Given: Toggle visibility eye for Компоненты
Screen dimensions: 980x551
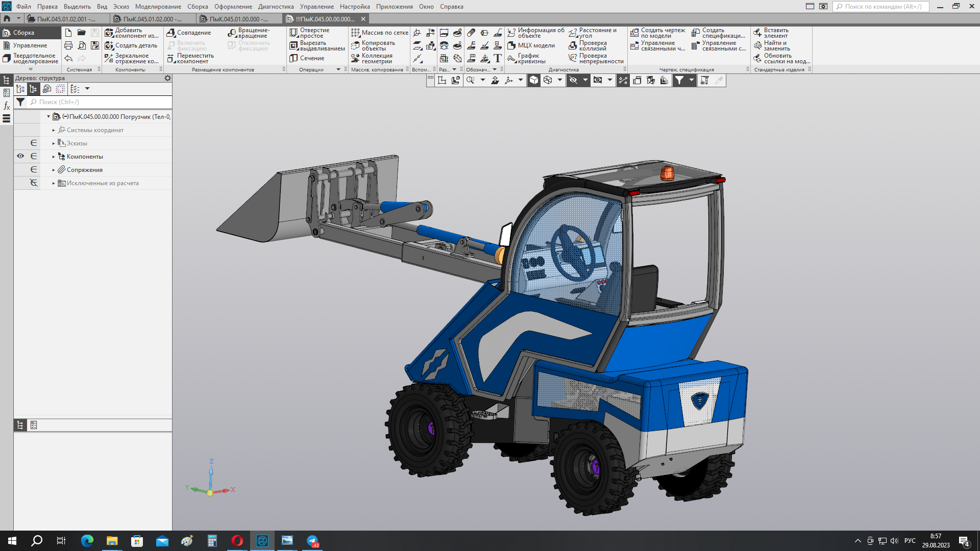Looking at the screenshot, I should click(20, 156).
